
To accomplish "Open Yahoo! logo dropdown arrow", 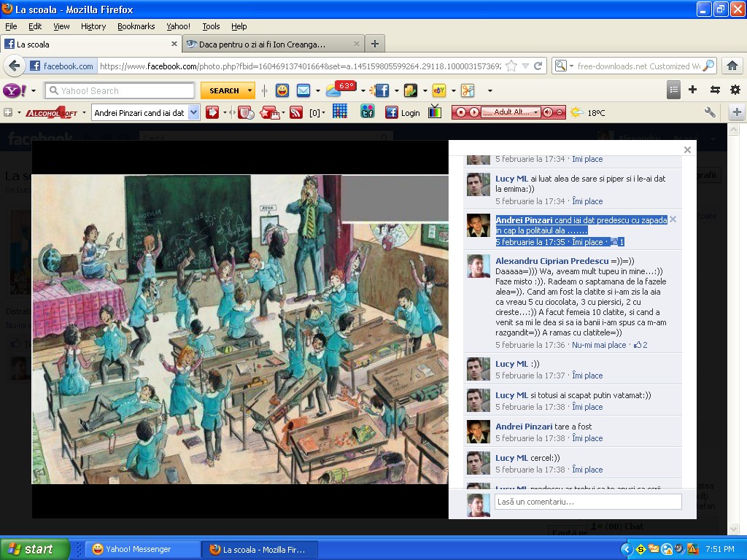I will pos(34,90).
